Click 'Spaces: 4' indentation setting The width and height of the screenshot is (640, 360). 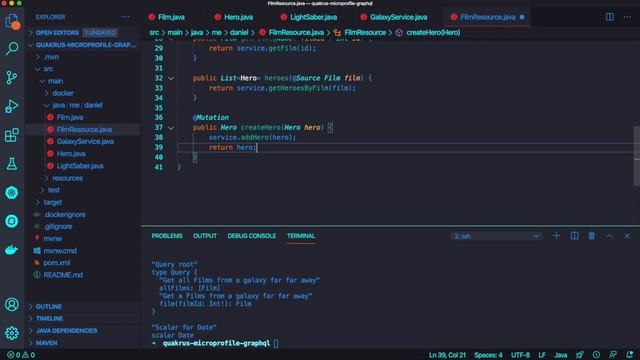(488, 355)
